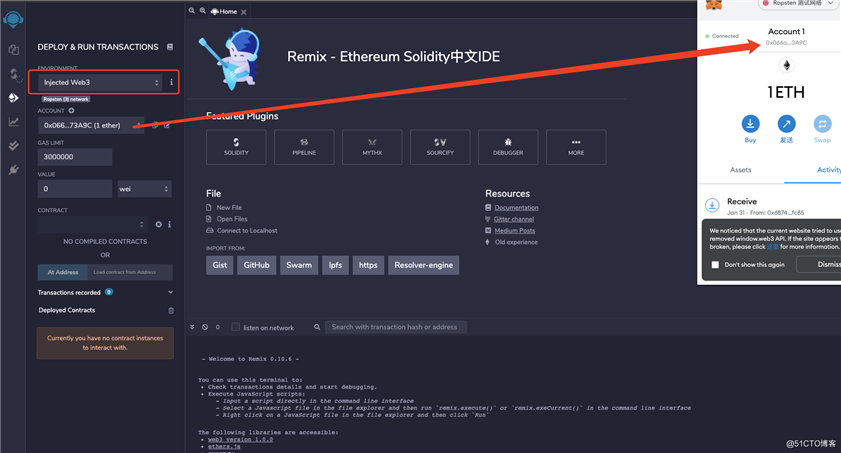
Task: Open the Documentation resource link
Action: (517, 207)
